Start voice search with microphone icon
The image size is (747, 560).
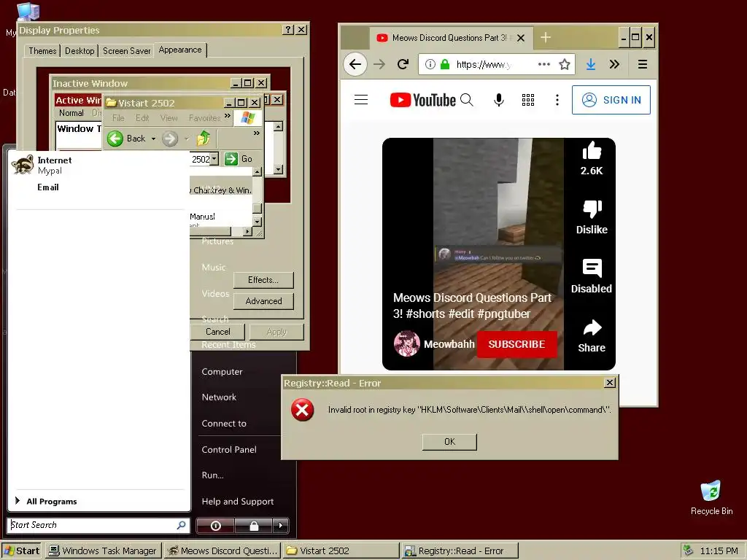(x=499, y=99)
